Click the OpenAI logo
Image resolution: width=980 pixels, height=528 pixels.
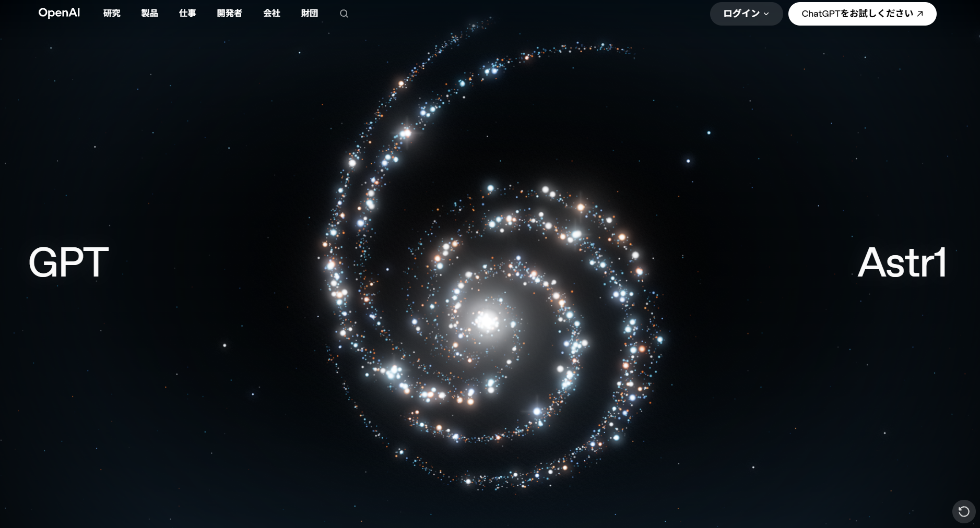click(59, 13)
